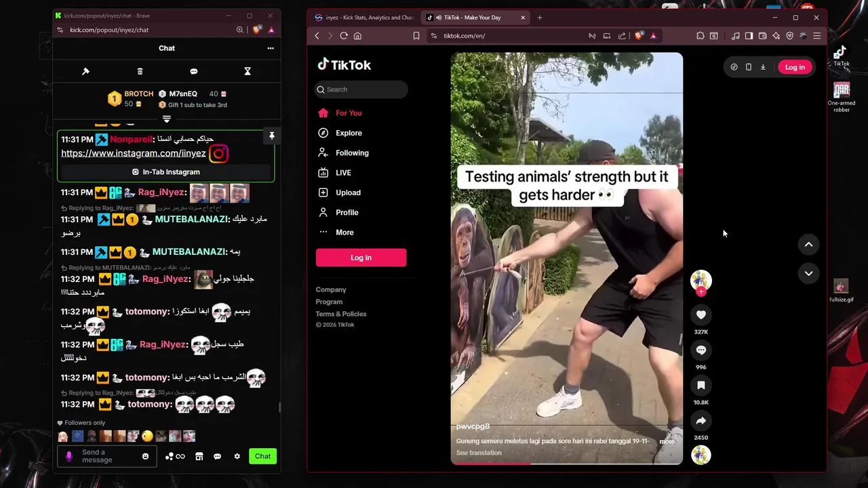Open Brave VPN shield icon
This screenshot has height=488, width=868.
[x=789, y=36]
